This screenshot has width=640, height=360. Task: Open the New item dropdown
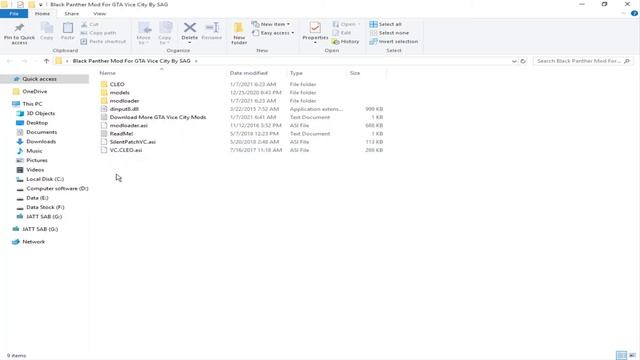[271, 24]
